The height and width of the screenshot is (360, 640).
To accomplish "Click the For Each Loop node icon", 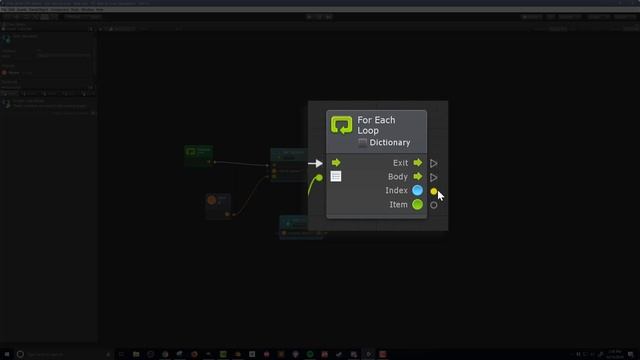I will click(x=341, y=125).
